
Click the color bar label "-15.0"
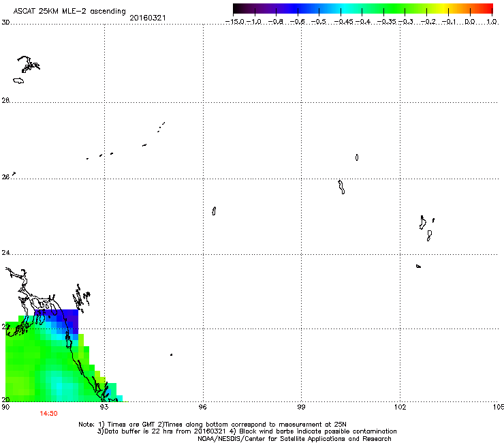[235, 22]
